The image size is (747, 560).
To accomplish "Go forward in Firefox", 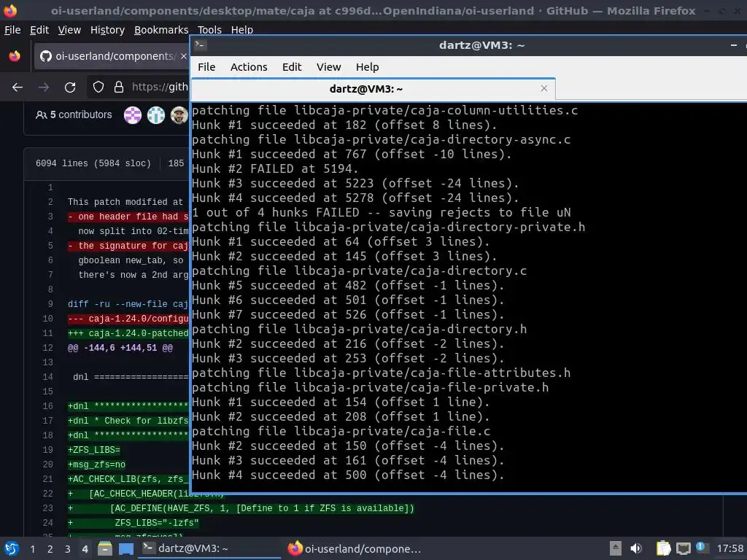I will (44, 87).
